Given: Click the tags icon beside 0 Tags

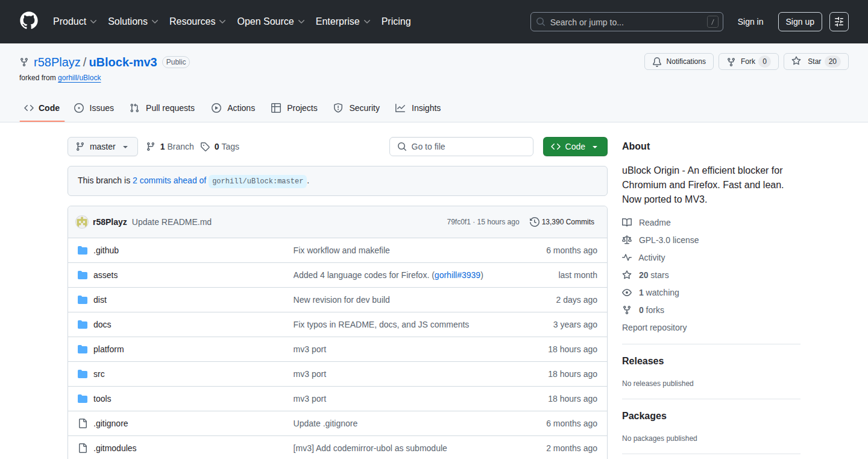Looking at the screenshot, I should click(206, 147).
